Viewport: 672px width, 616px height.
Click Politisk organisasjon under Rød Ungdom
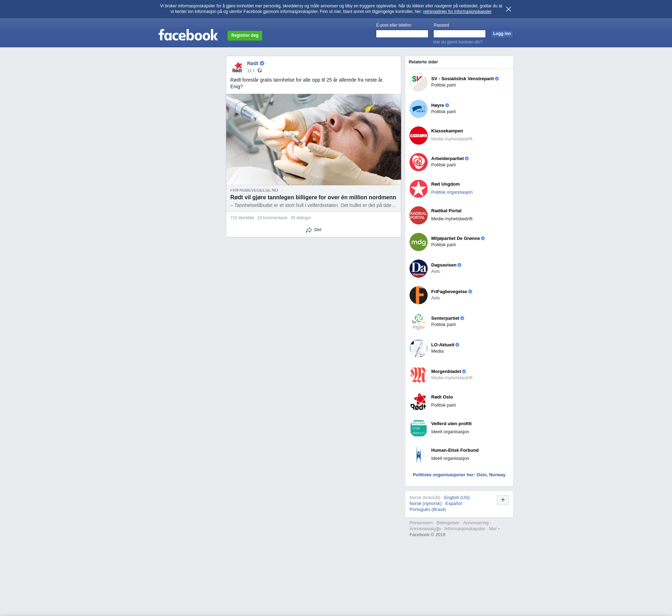point(452,192)
